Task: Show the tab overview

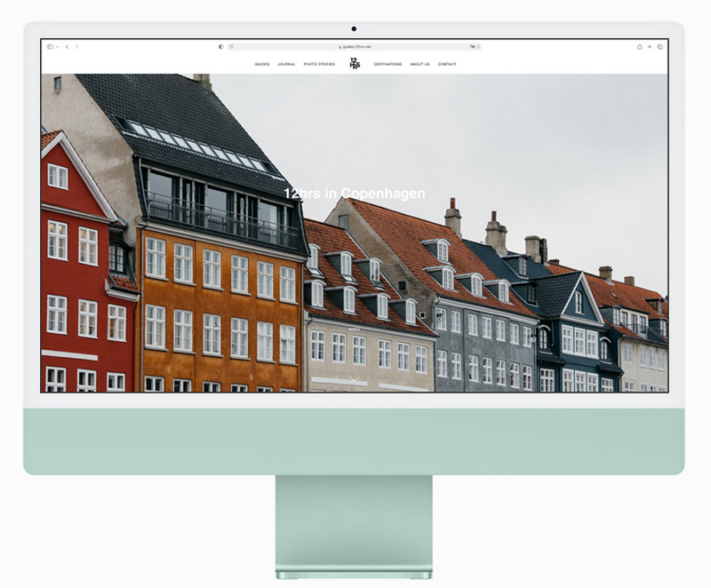Action: pyautogui.click(x=660, y=46)
